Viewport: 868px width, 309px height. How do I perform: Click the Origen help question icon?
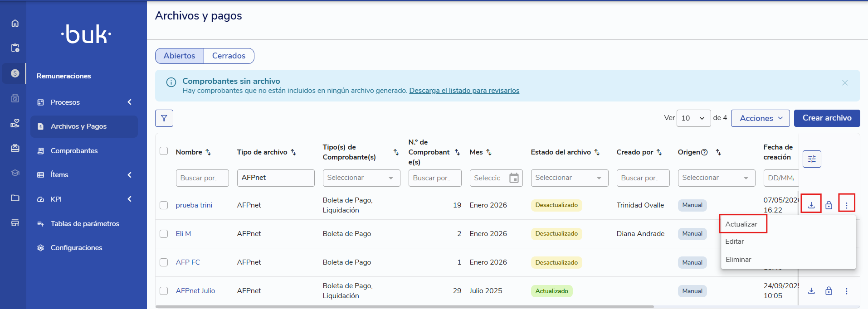pyautogui.click(x=704, y=152)
